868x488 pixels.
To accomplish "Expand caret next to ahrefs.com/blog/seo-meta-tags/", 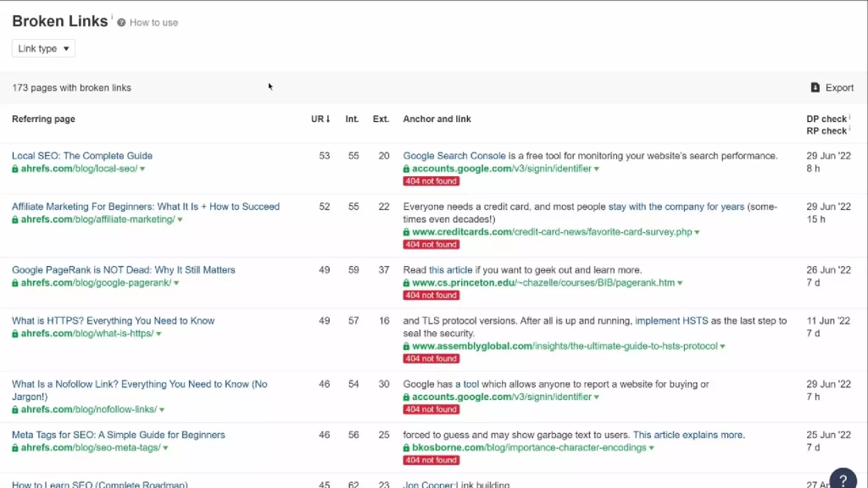I will [165, 448].
